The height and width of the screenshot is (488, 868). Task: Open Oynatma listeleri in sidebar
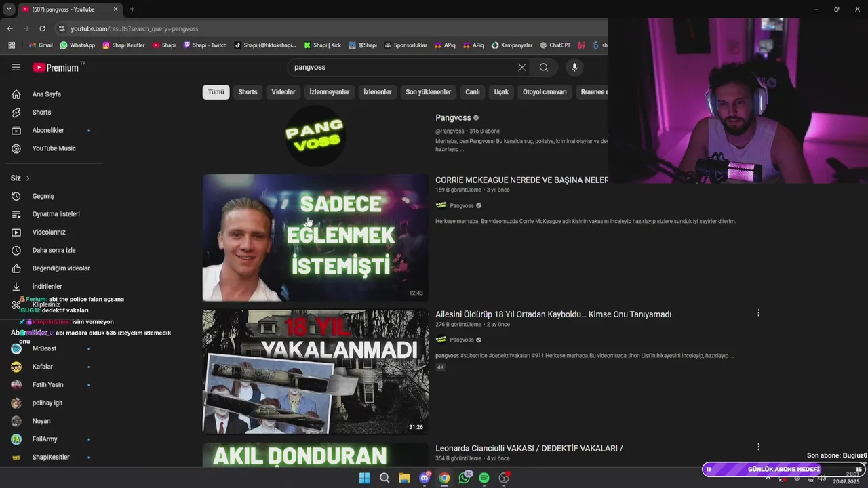[x=54, y=214]
